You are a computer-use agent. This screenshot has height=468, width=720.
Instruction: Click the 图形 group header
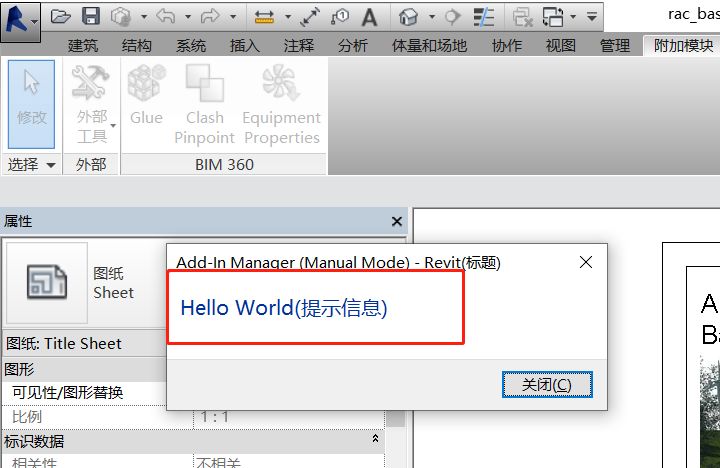tap(84, 369)
